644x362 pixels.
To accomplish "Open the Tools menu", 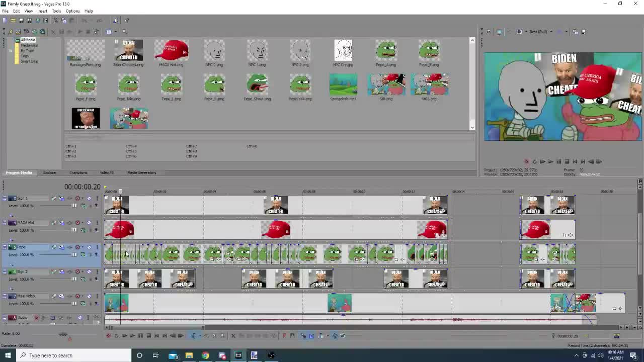I will click(56, 11).
